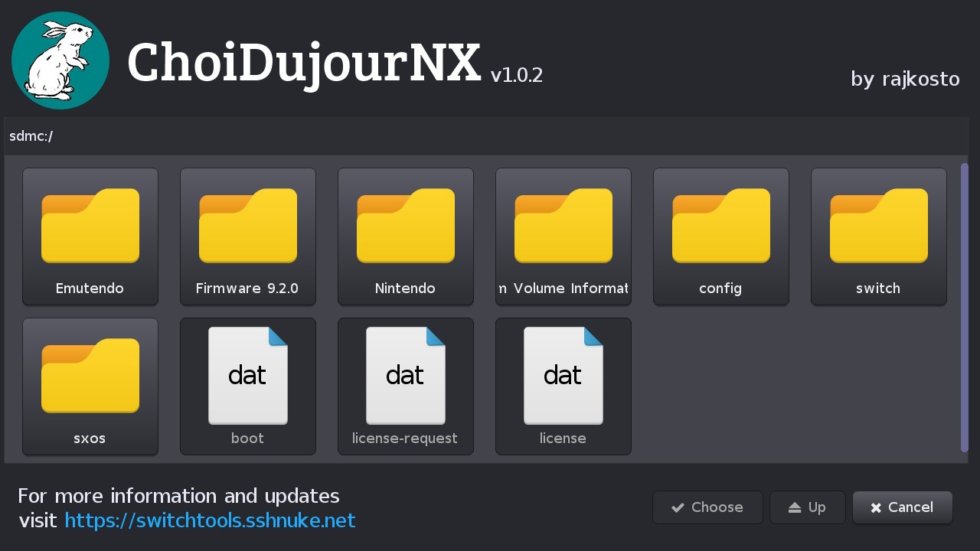This screenshot has height=551, width=980.
Task: Open the Nintendo folder
Action: point(406,236)
